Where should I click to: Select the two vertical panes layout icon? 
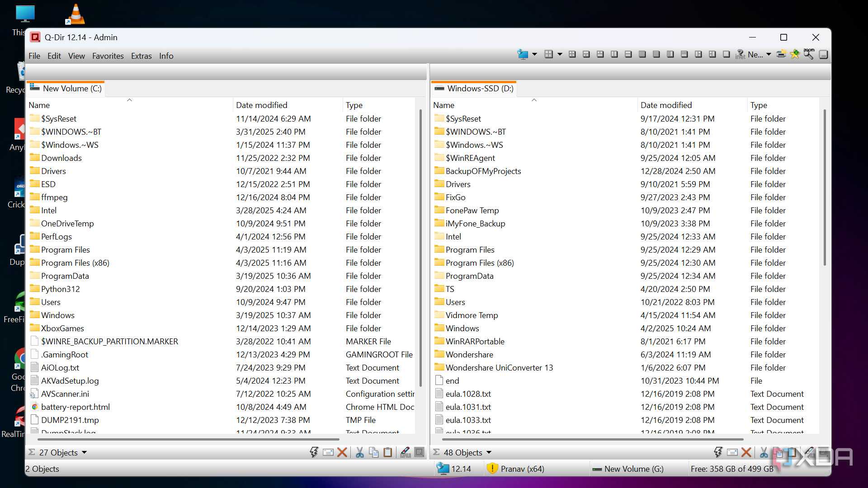click(x=614, y=54)
